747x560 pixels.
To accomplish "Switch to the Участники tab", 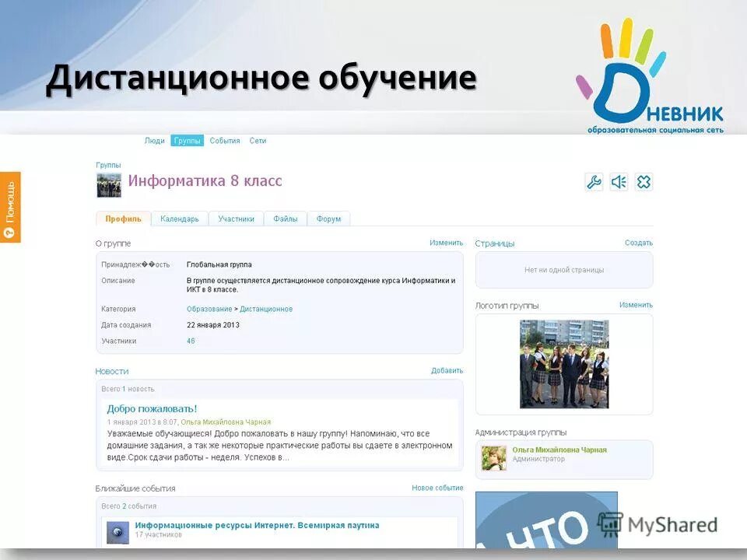I will point(238,219).
